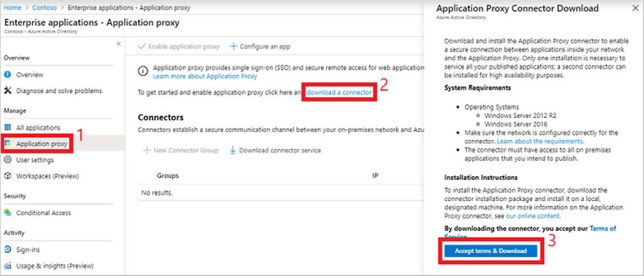Click the Conditional Access icon
644x276 pixels.
coord(7,213)
